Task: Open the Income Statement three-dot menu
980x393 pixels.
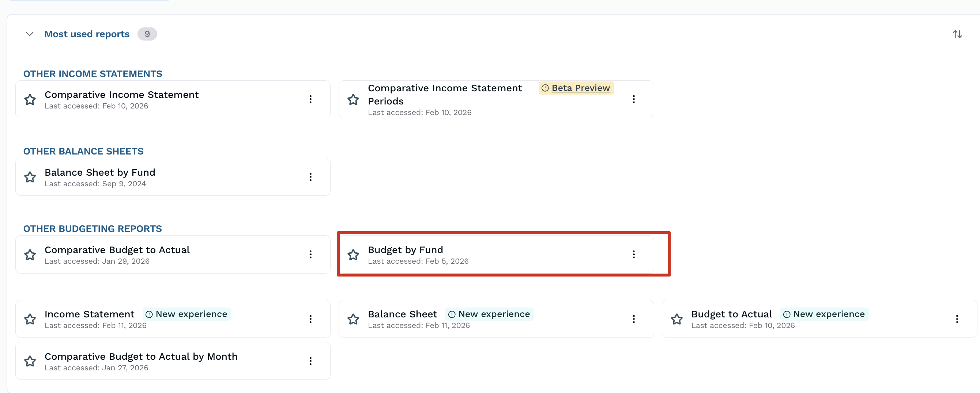Action: pyautogui.click(x=310, y=319)
